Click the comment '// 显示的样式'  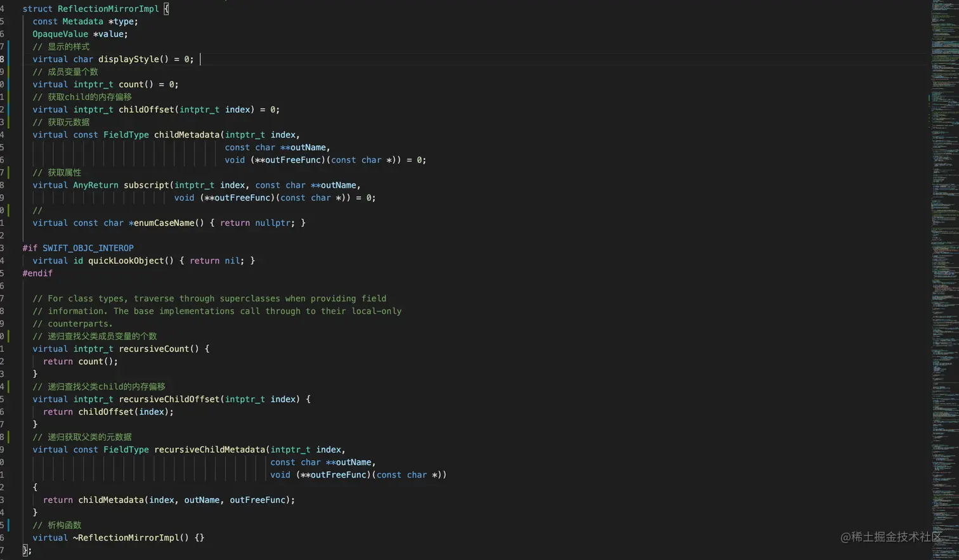[61, 47]
